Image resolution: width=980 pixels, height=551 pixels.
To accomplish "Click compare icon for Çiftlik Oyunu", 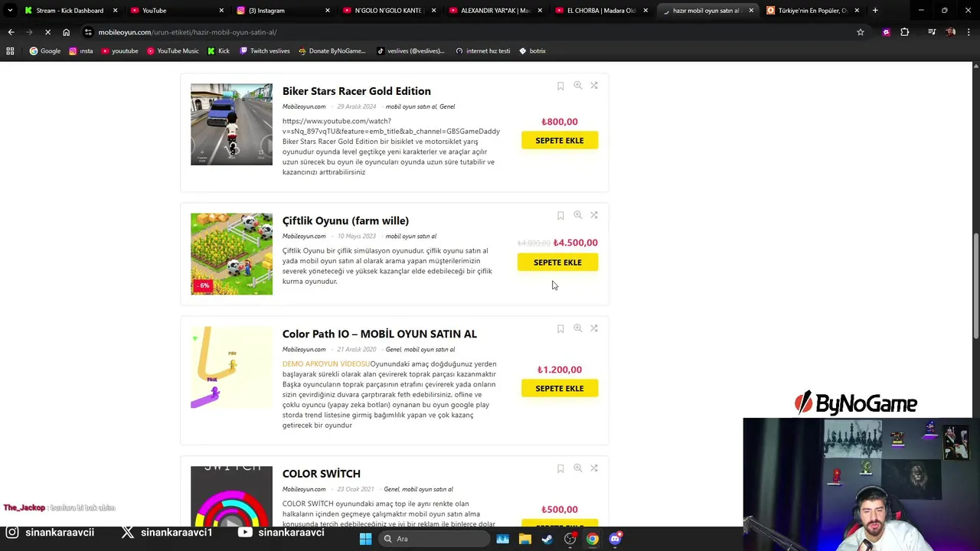I will click(594, 215).
